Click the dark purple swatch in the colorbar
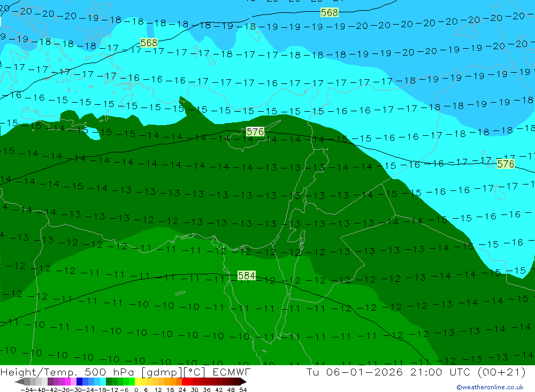Image resolution: width=535 pixels, height=392 pixels. tap(50, 381)
